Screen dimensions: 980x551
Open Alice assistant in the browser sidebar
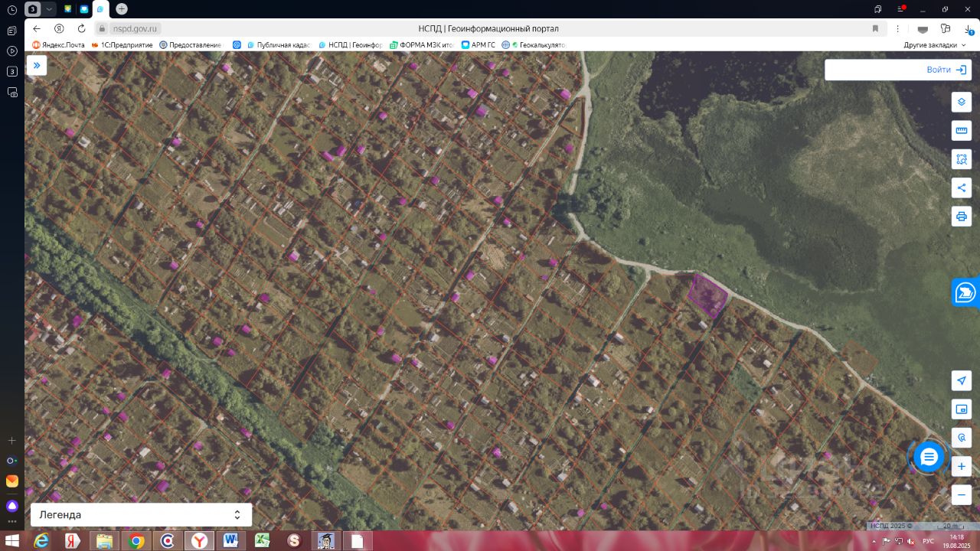coord(12,506)
